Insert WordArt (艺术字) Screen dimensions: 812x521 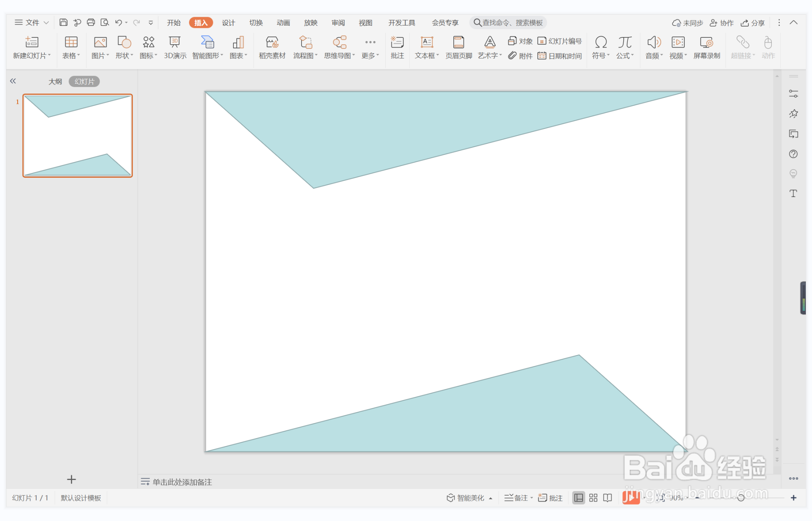point(490,48)
